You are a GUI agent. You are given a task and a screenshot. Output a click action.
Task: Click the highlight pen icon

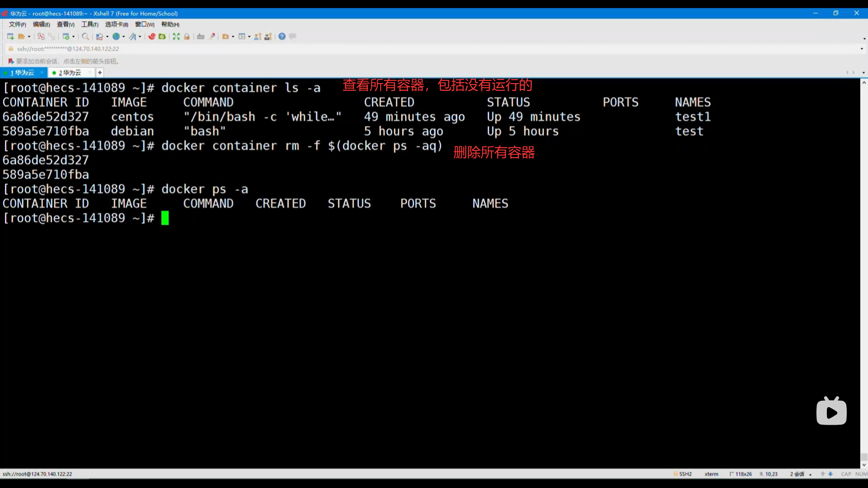(212, 37)
